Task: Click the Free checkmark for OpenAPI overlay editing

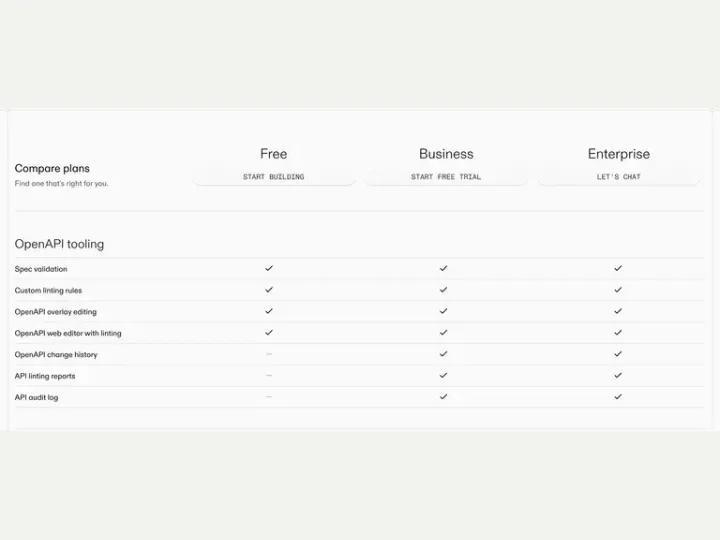Action: pyautogui.click(x=269, y=311)
